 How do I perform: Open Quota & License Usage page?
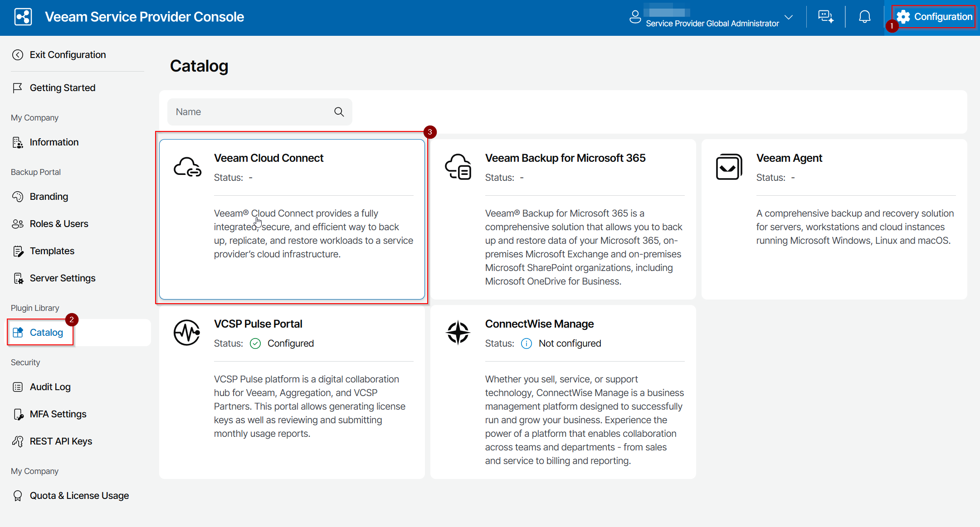click(79, 496)
